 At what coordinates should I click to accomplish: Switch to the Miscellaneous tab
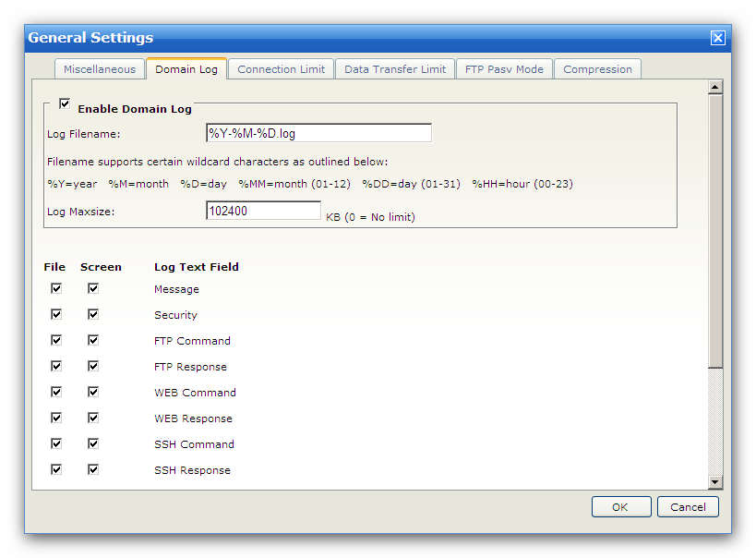pos(100,69)
